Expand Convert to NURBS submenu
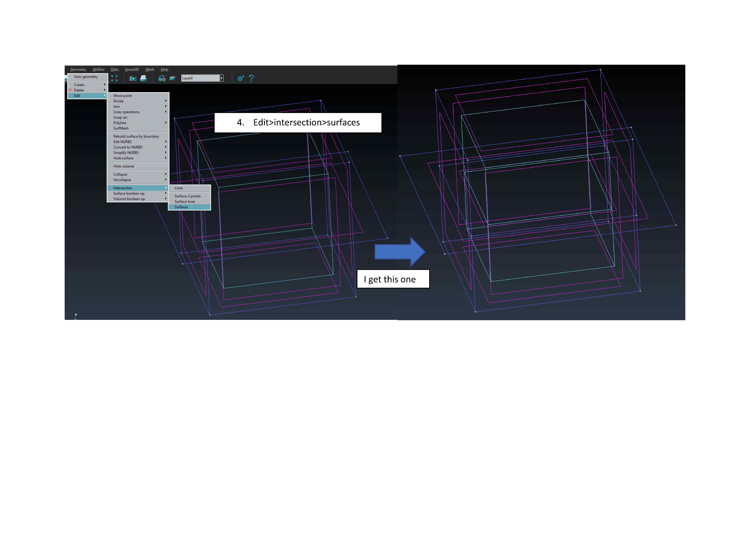Image resolution: width=756 pixels, height=535 pixels. click(138, 147)
